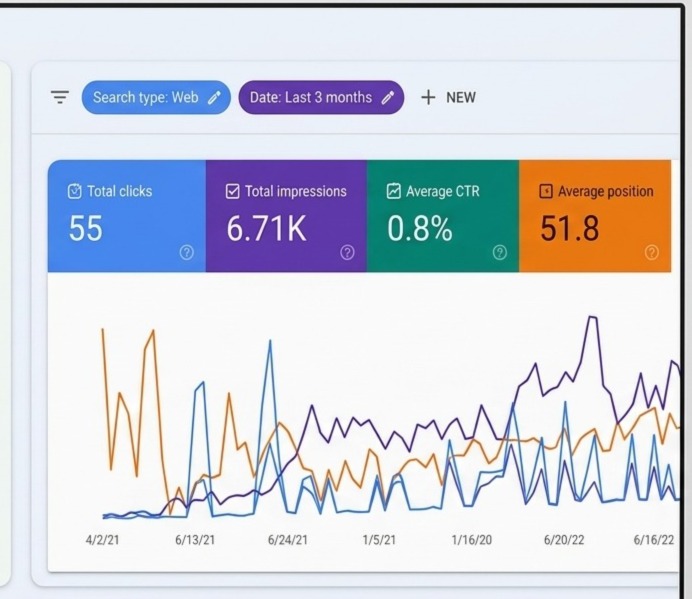Click the 1/16/20 date axis label

click(x=472, y=540)
